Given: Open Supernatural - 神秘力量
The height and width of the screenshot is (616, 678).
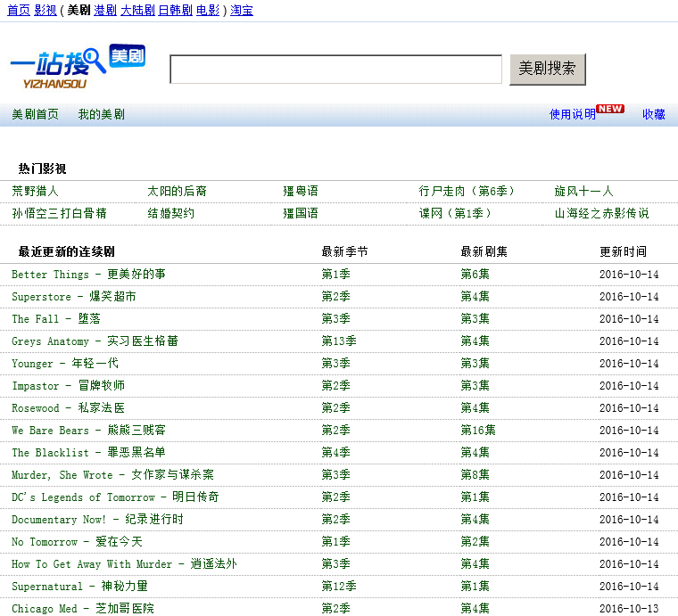Looking at the screenshot, I should [x=80, y=587].
